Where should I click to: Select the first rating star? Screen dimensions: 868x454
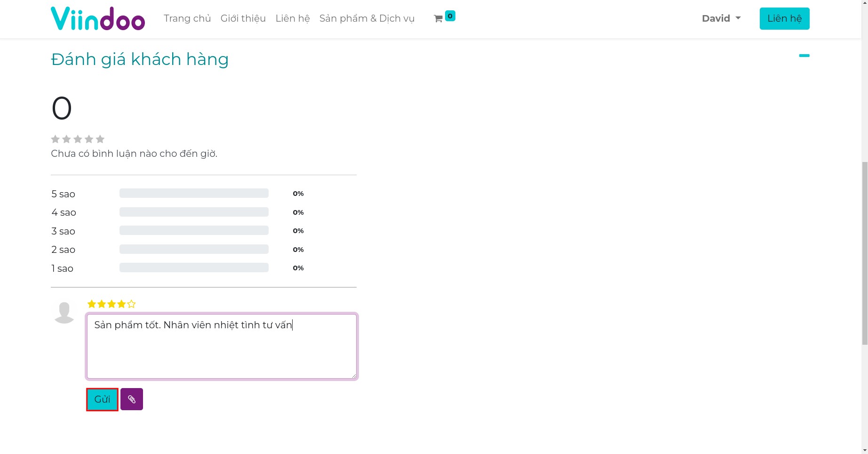92,304
